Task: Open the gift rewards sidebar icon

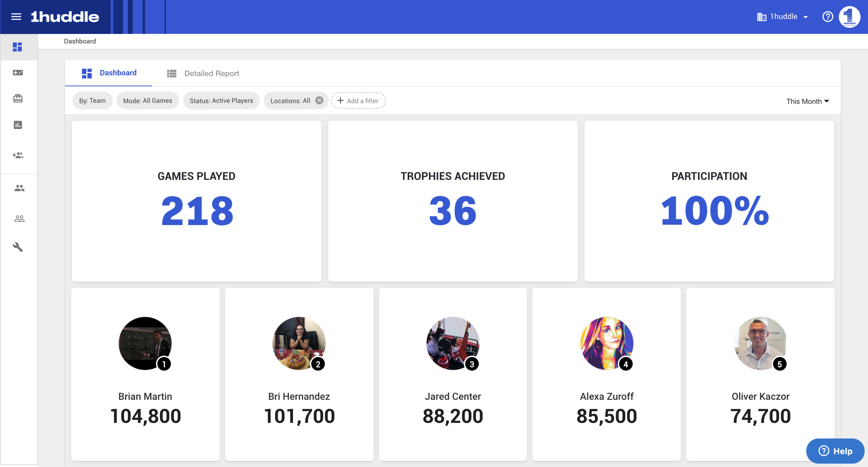Action: [x=18, y=98]
